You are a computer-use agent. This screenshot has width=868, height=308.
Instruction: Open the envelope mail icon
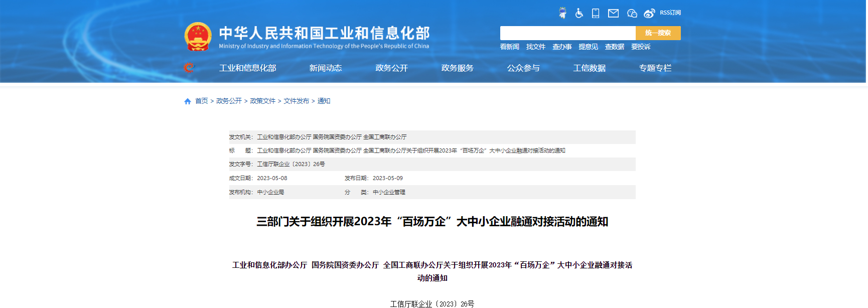pos(613,13)
